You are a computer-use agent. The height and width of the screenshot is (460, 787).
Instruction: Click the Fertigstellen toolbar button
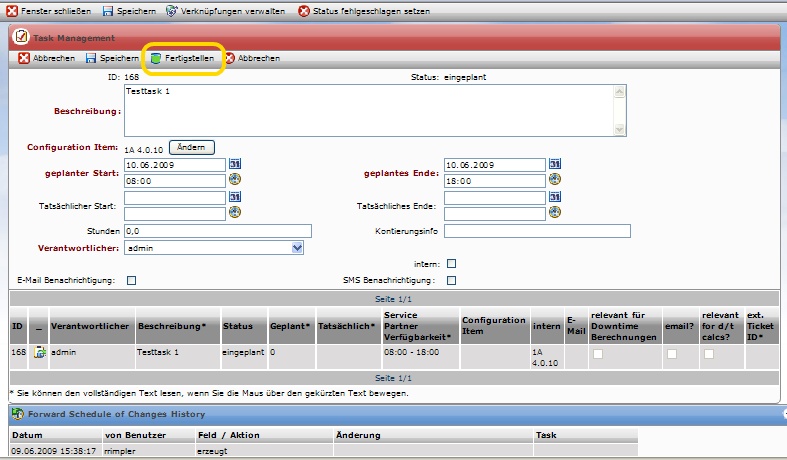coord(182,59)
